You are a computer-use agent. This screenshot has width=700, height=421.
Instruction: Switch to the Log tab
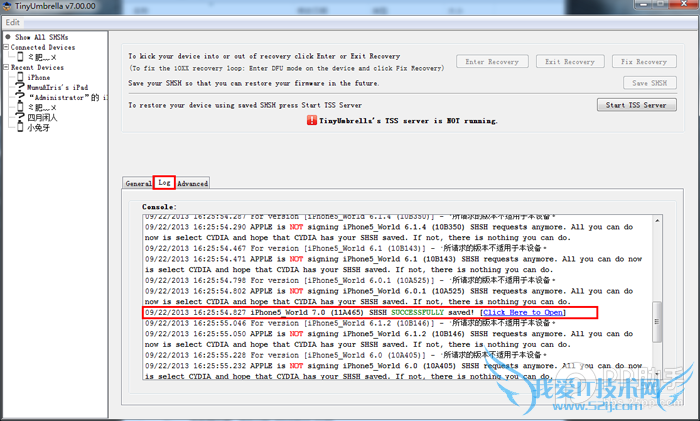tap(164, 183)
